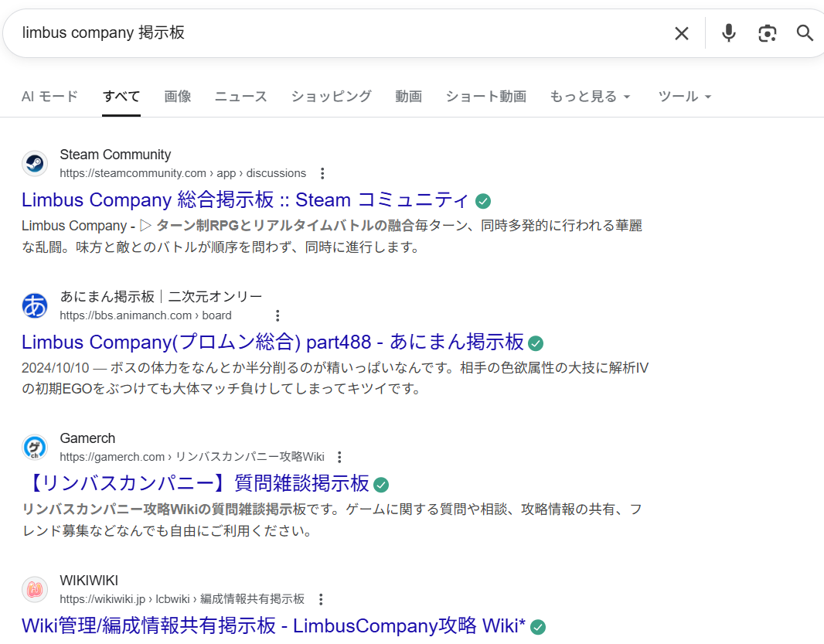Open the three-dot menu beside the gamerch.com URL
The image size is (824, 644).
point(339,457)
